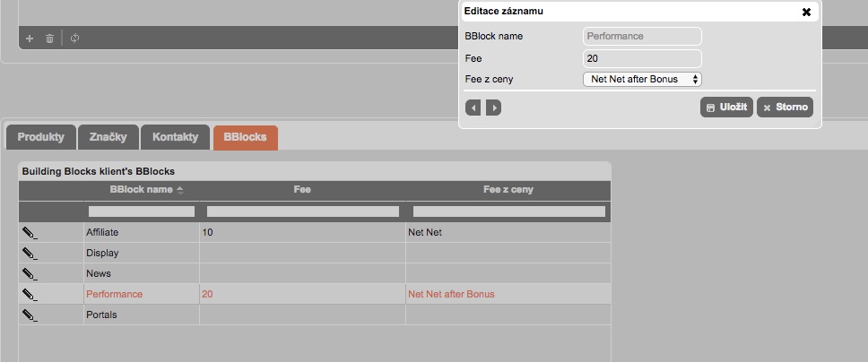Click the add record plus icon
The width and height of the screenshot is (868, 362).
tap(30, 39)
